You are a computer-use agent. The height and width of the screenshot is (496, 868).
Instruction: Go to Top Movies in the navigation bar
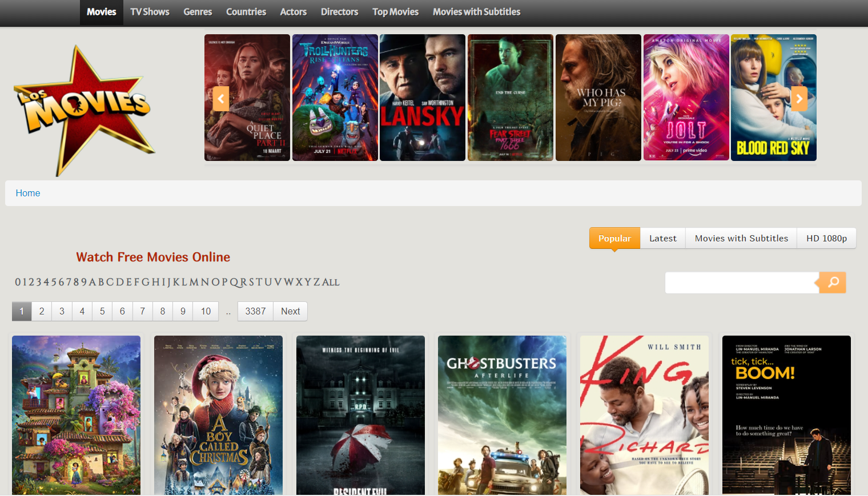tap(395, 12)
